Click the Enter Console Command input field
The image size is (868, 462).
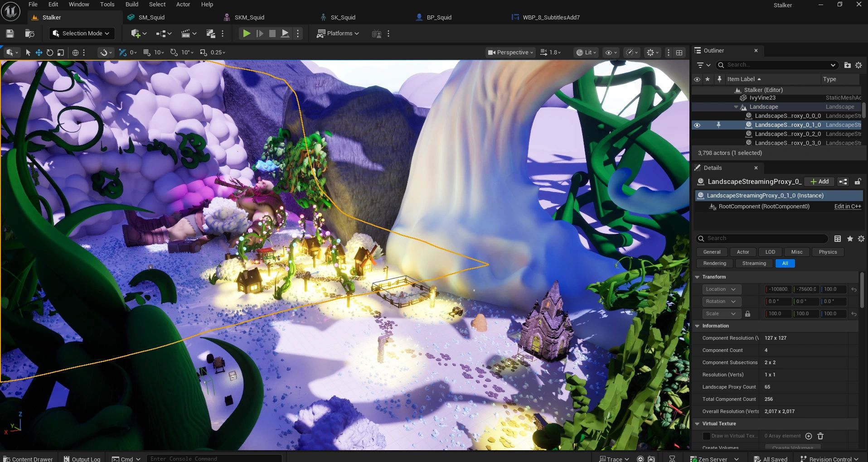213,459
